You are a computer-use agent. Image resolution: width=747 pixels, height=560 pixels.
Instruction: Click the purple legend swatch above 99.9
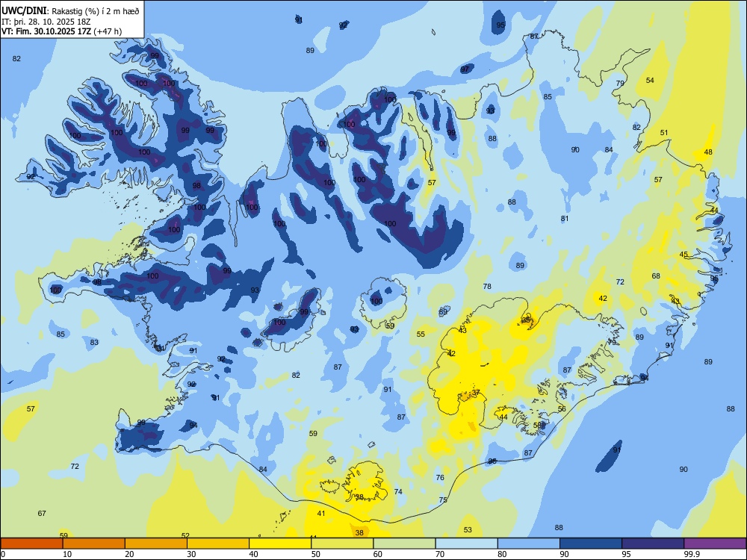click(x=715, y=544)
